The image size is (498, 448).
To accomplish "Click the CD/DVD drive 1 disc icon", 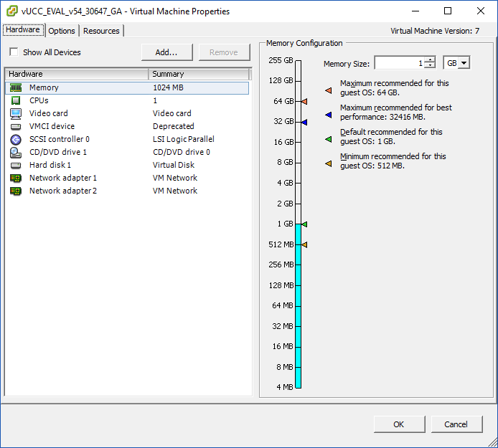I will [16, 153].
